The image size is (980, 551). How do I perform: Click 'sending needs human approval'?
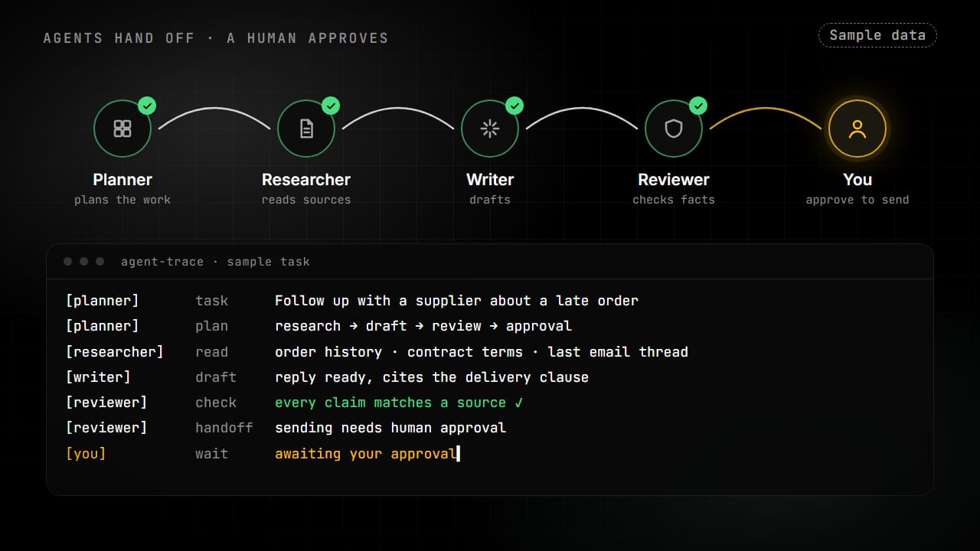[x=390, y=428]
